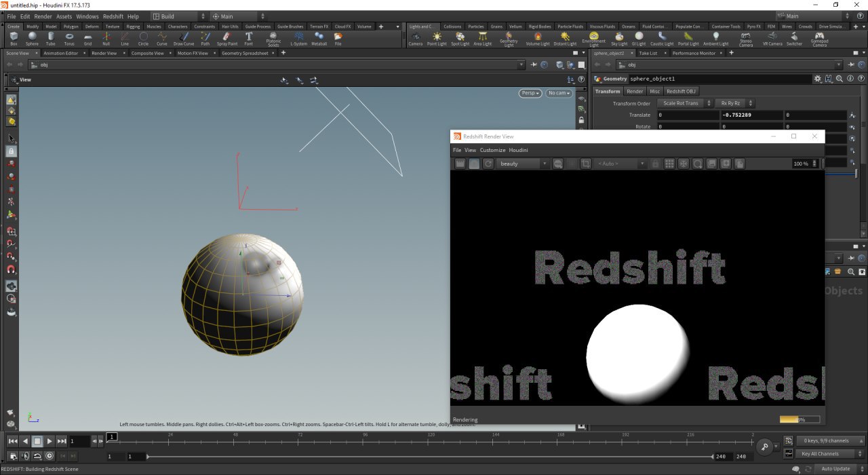This screenshot has height=475, width=868.
Task: Create a Metaball
Action: click(319, 38)
